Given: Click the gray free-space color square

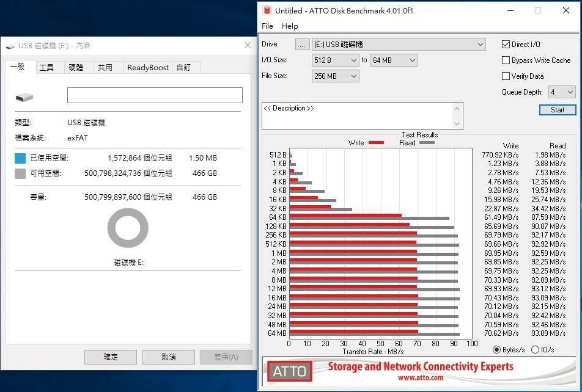Looking at the screenshot, I should click(x=20, y=173).
